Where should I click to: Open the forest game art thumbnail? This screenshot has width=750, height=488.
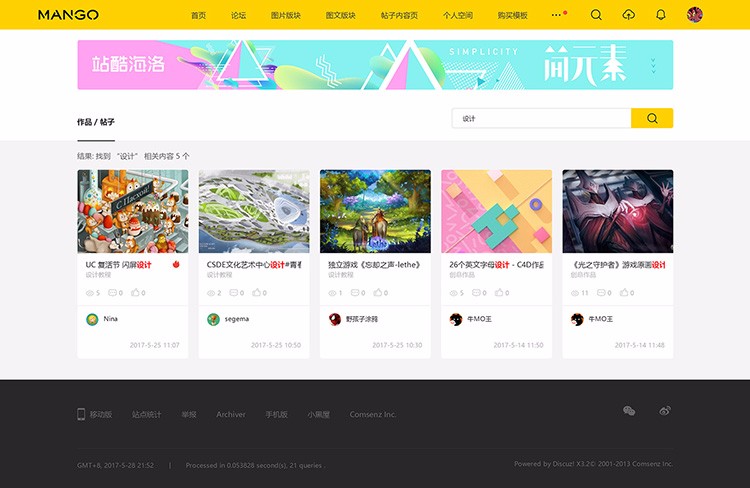click(375, 211)
